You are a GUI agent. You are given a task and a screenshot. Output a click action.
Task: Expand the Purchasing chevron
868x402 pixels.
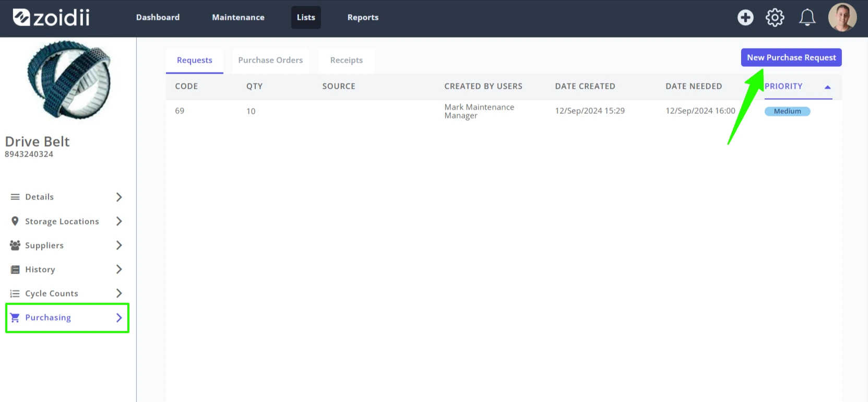[x=119, y=317]
